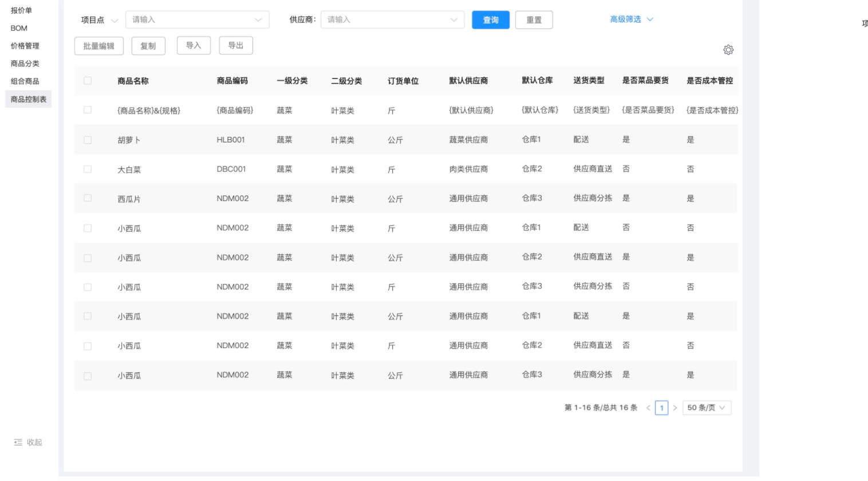Click the 第 1-16 条/总共 16 条 total text
The height and width of the screenshot is (481, 868).
601,408
